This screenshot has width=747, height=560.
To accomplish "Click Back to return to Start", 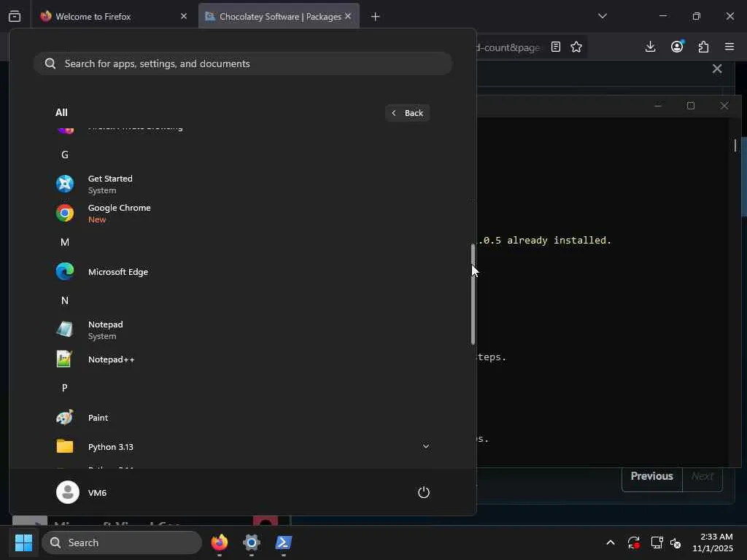I will pos(408,113).
